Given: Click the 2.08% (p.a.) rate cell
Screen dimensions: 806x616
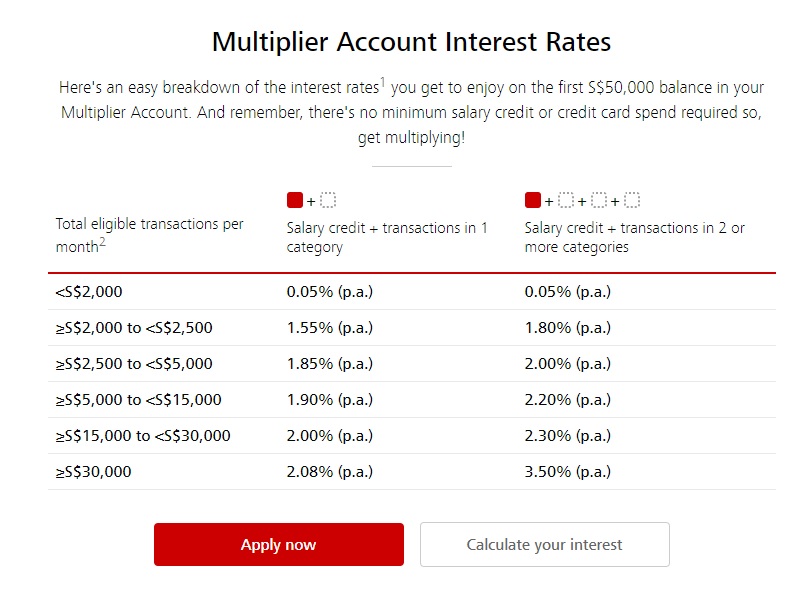Looking at the screenshot, I should click(329, 472).
